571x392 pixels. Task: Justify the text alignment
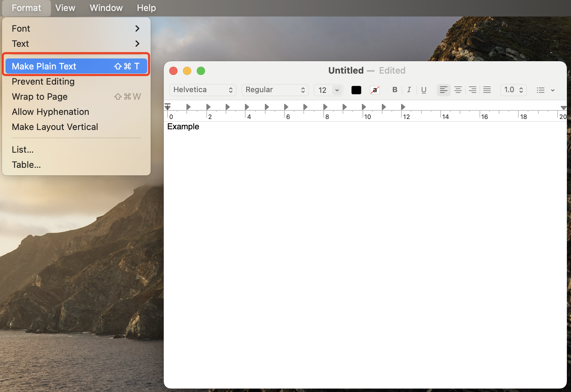pyautogui.click(x=487, y=90)
